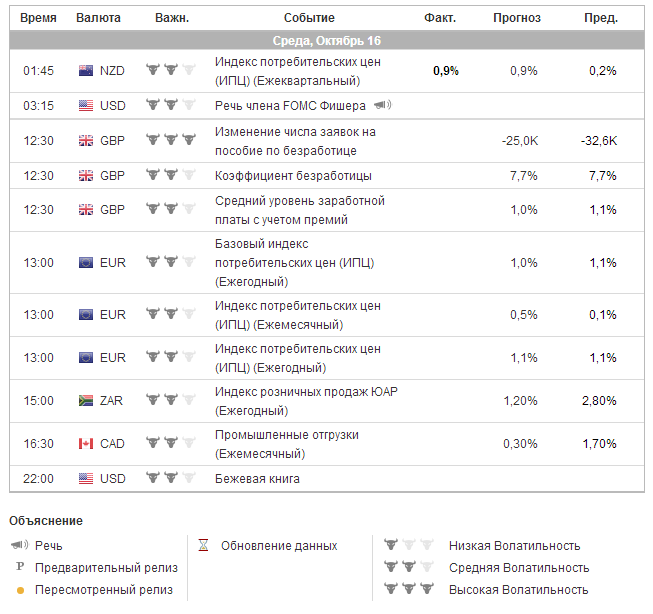Click the speech megaphone icon beside Fisher's speech
Viewport: 653px width, 614px height.
(382, 105)
